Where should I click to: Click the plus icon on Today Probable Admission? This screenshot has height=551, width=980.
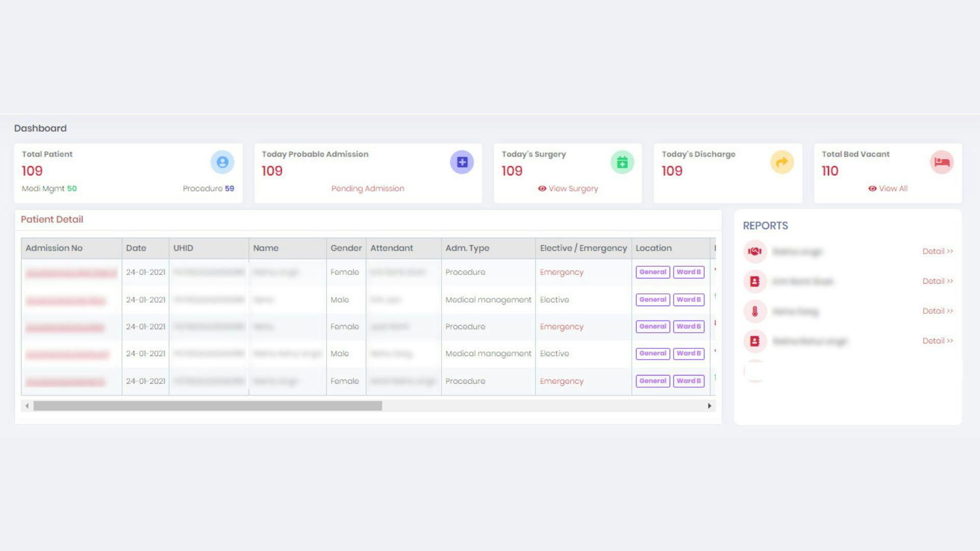[x=461, y=162]
